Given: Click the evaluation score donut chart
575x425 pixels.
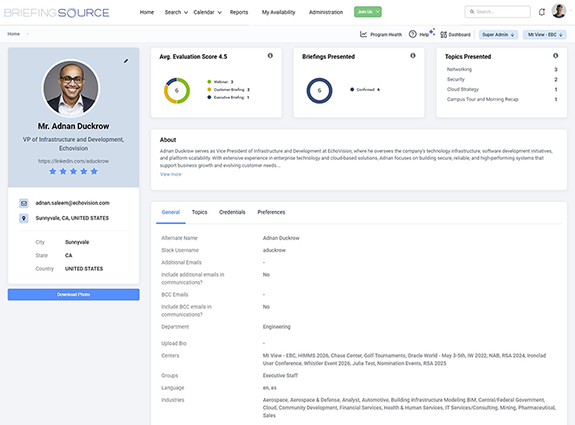Looking at the screenshot, I should (x=177, y=91).
